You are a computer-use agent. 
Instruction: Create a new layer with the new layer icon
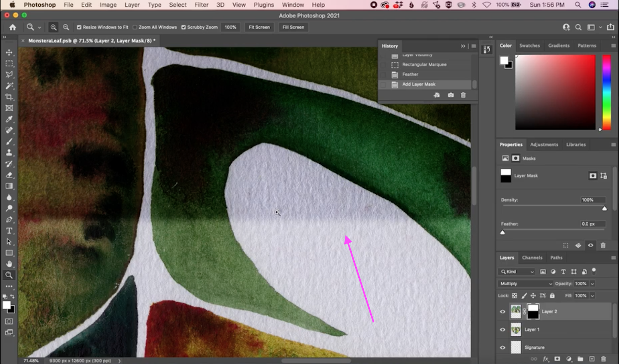click(x=592, y=359)
